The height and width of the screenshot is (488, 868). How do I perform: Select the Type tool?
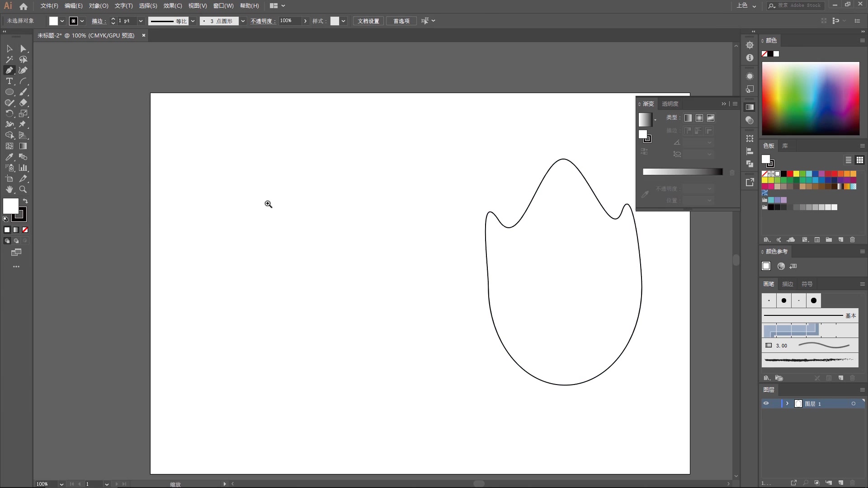[x=9, y=81]
